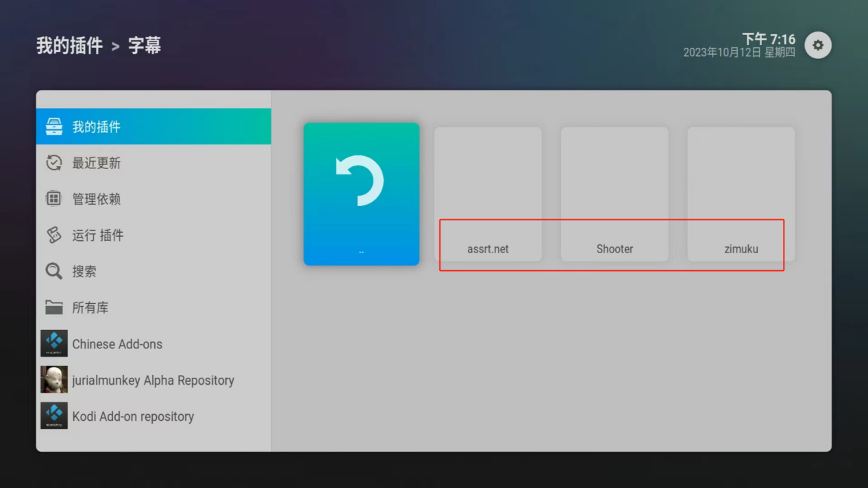Viewport: 868px width, 488px height.
Task: Click 字幕 in the breadcrumb title
Action: tap(145, 46)
